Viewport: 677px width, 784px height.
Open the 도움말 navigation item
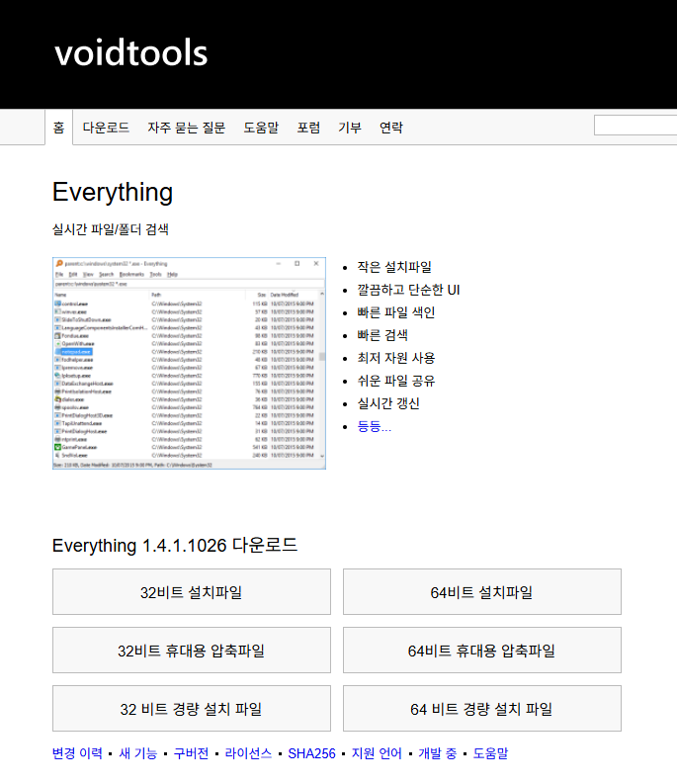(261, 128)
